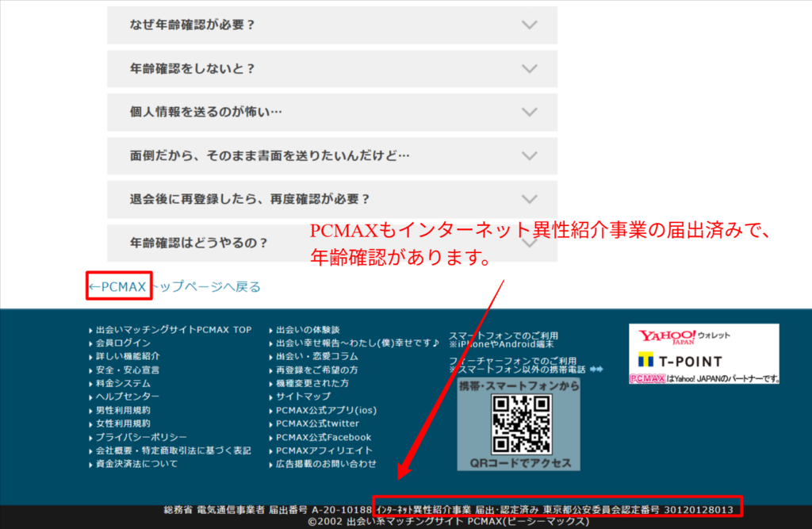Expand the 個人情報を送るのが怖い… question
Viewport: 812px width, 529px height.
click(x=332, y=112)
